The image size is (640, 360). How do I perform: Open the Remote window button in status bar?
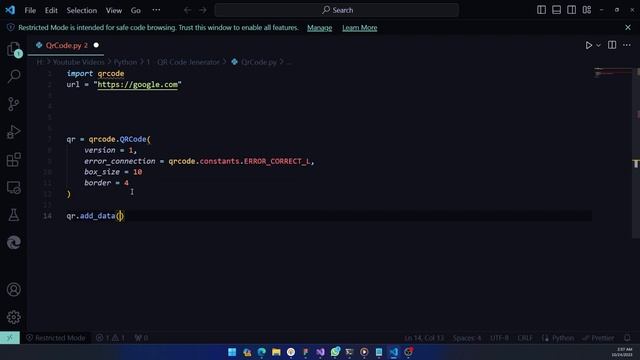pyautogui.click(x=10, y=338)
